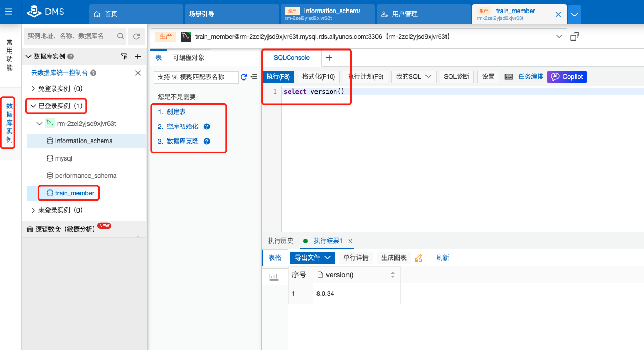Select the 表 tab in object panel
Viewport: 644px width, 350px height.
pos(158,58)
